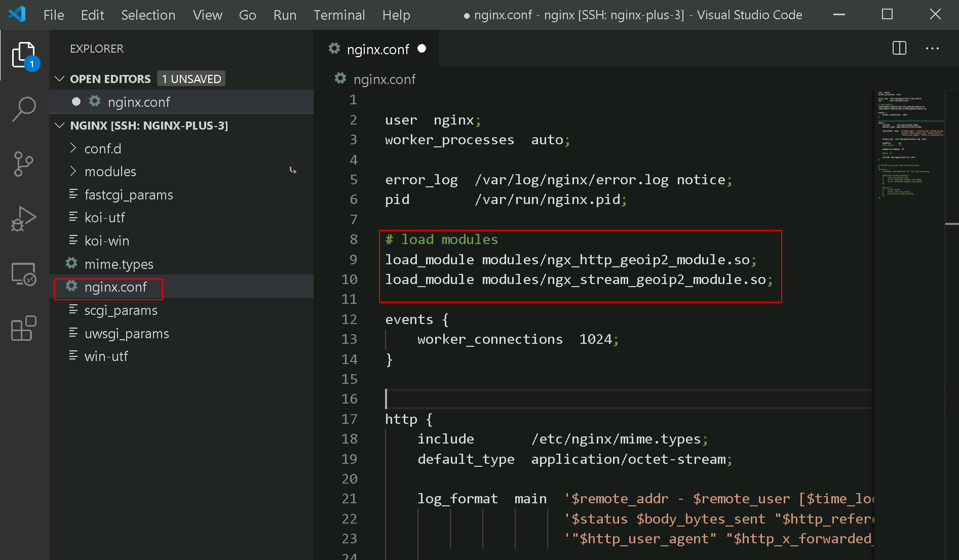Click the 'load_module modules/ngx_stream_geoip2_module.so' line
Screen dimensions: 959x560
(579, 279)
